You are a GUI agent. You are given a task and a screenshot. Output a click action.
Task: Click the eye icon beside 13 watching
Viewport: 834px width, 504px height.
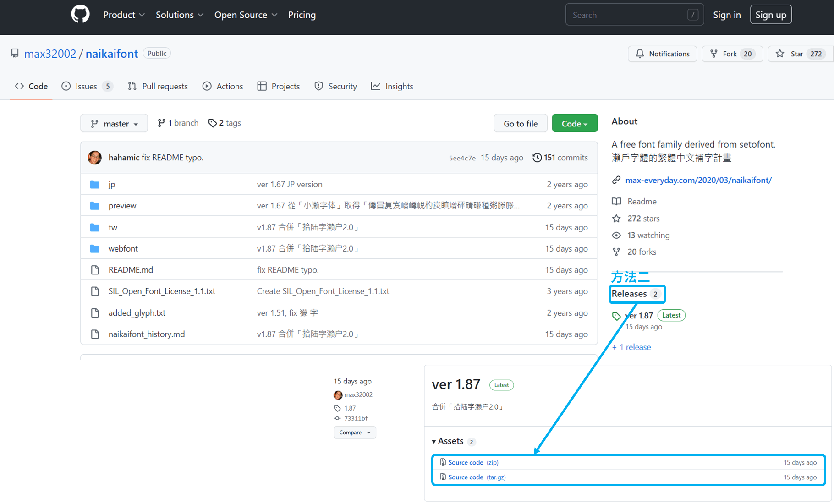point(616,235)
